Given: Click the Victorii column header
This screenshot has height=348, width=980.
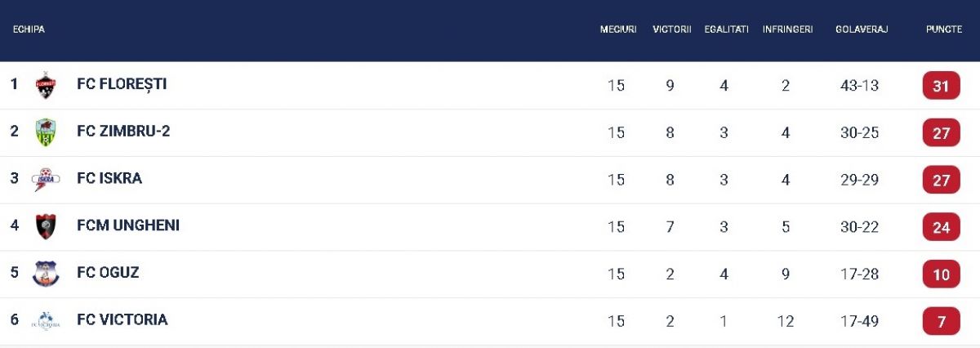Looking at the screenshot, I should pos(672,29).
